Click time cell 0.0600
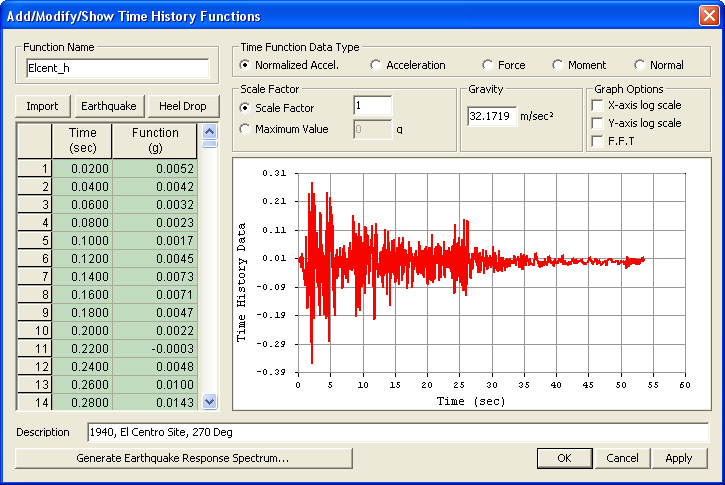Viewport: 725px width, 485px height. click(x=82, y=204)
